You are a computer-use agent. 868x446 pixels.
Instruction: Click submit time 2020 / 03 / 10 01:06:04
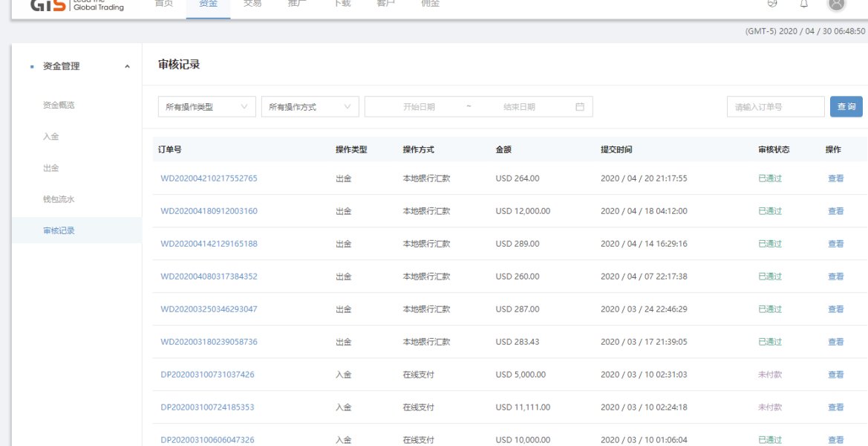click(x=644, y=440)
